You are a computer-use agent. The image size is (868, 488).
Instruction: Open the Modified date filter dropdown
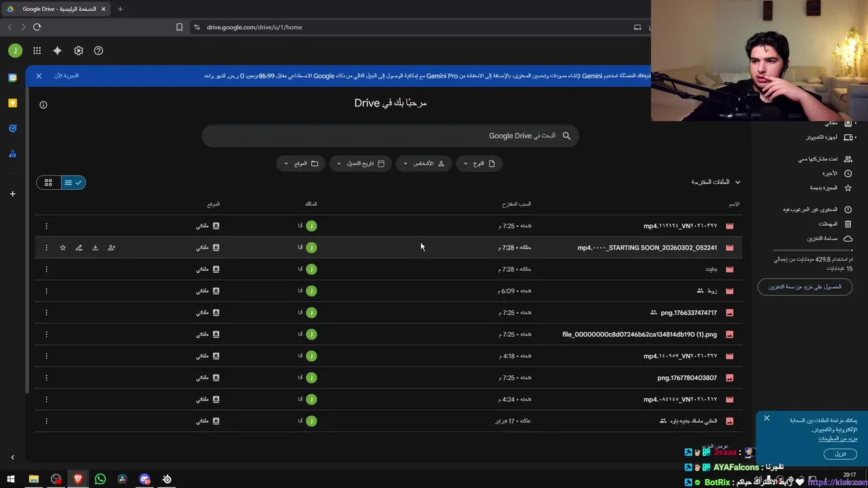361,163
